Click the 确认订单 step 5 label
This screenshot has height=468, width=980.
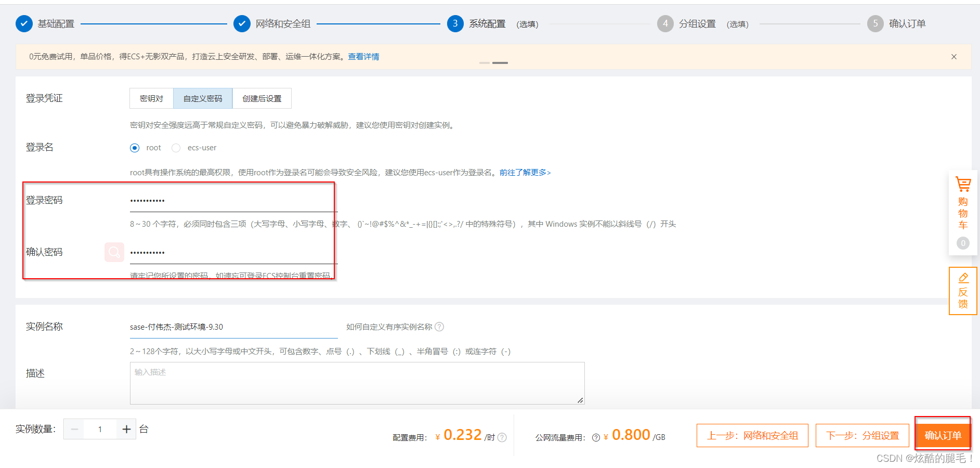pos(907,24)
